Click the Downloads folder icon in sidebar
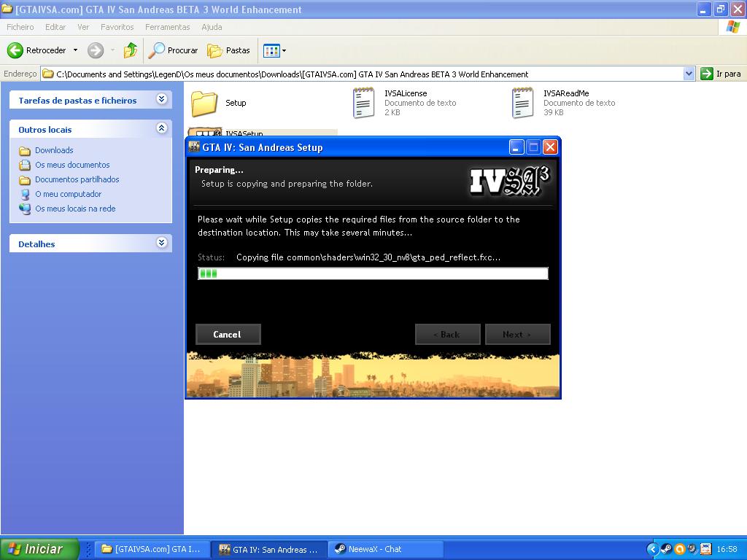The image size is (747, 560). (25, 151)
